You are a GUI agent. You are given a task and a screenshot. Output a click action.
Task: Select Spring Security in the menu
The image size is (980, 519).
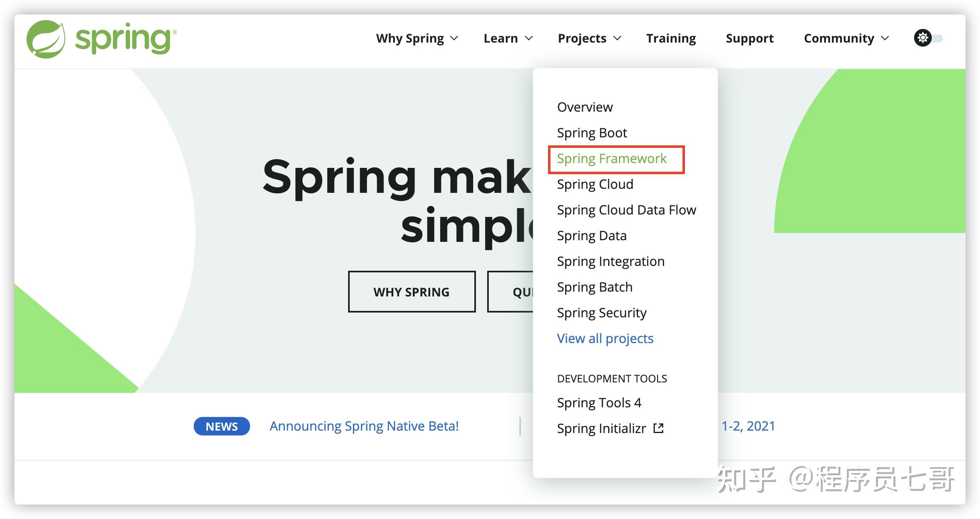(x=601, y=313)
